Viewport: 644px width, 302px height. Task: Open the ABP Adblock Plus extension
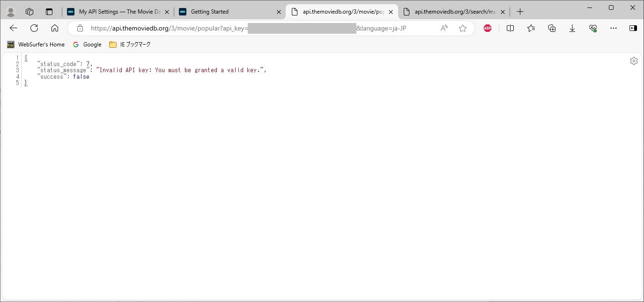[x=488, y=28]
